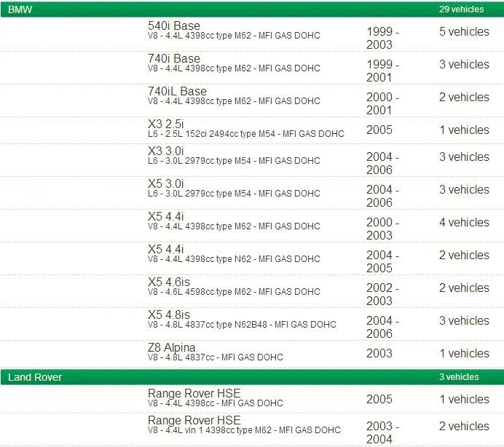Click 4 vehicles beside X5 4.4i
The image size is (504, 447).
(464, 222)
